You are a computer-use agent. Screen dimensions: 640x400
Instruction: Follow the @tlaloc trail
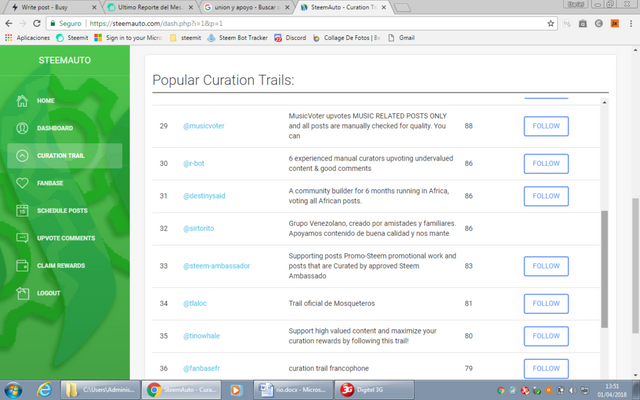[546, 304]
